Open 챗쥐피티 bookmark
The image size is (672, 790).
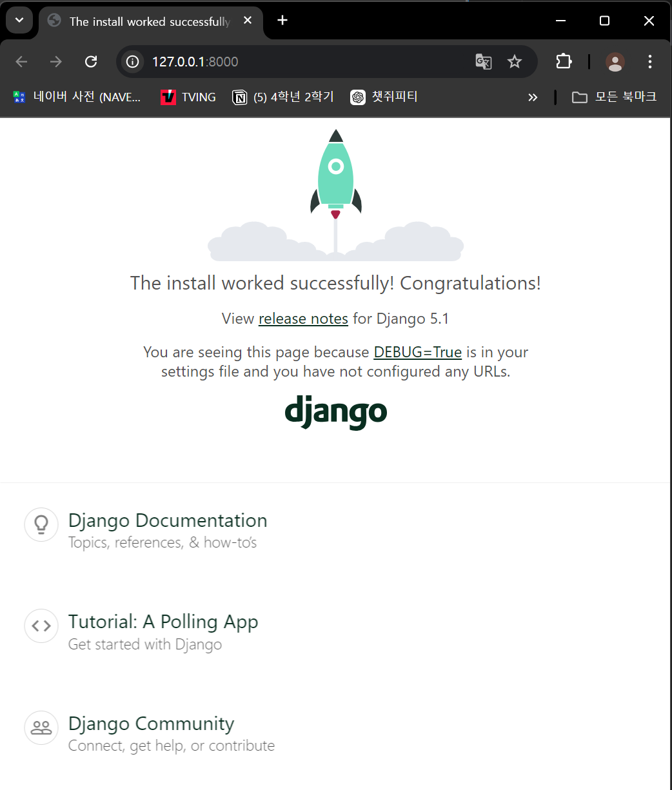[x=384, y=97]
